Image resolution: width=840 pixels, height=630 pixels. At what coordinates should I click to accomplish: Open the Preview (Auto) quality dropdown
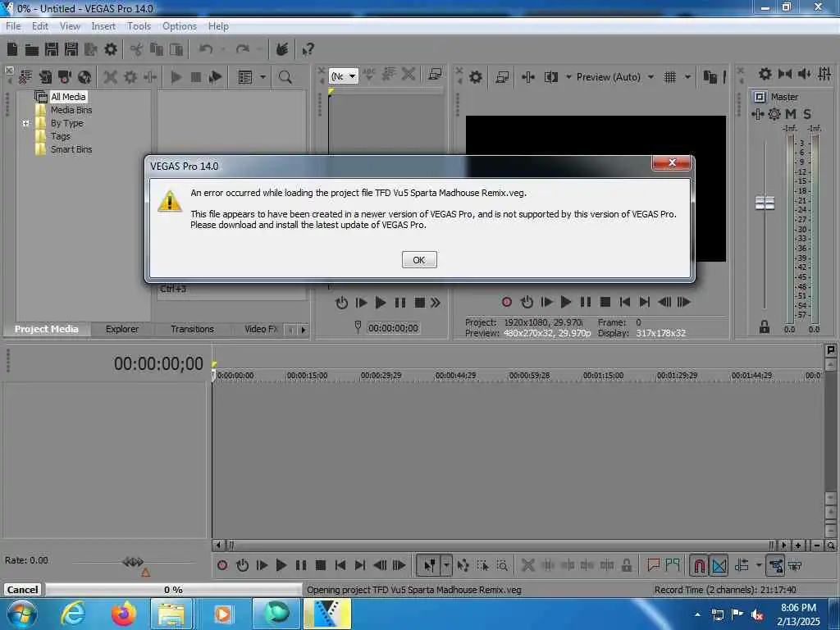click(651, 77)
